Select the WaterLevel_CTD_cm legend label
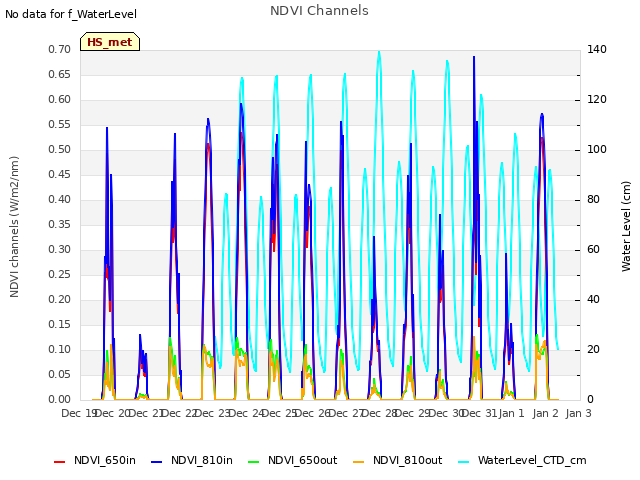The image size is (640, 480). pyautogui.click(x=532, y=460)
